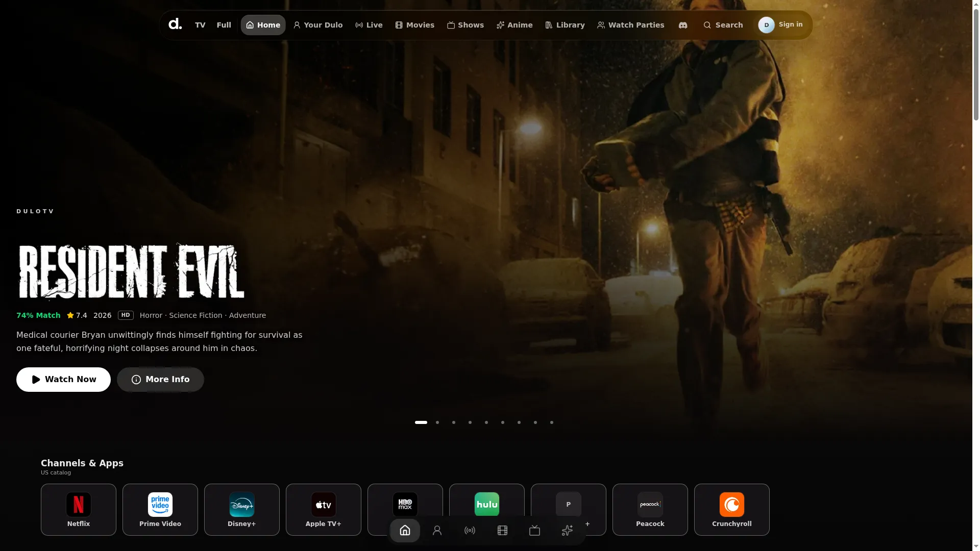Viewport: 980px width, 551px height.
Task: Click the "Channels & Apps" heading
Action: pyautogui.click(x=82, y=463)
